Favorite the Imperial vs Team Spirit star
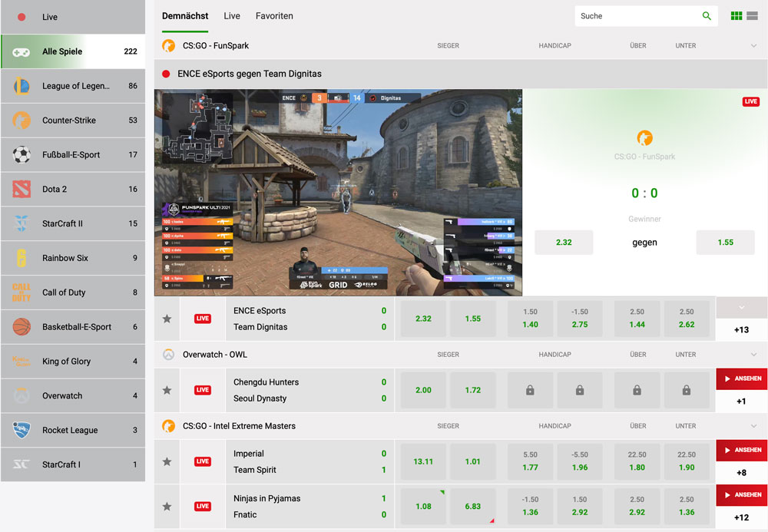 (167, 461)
